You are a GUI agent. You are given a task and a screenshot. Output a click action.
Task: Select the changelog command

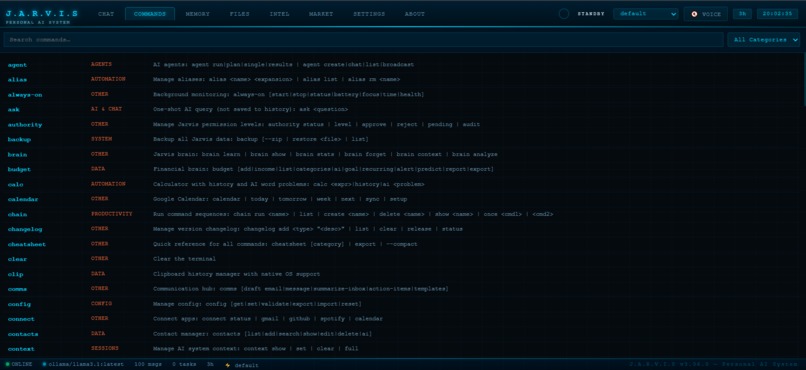tap(25, 229)
